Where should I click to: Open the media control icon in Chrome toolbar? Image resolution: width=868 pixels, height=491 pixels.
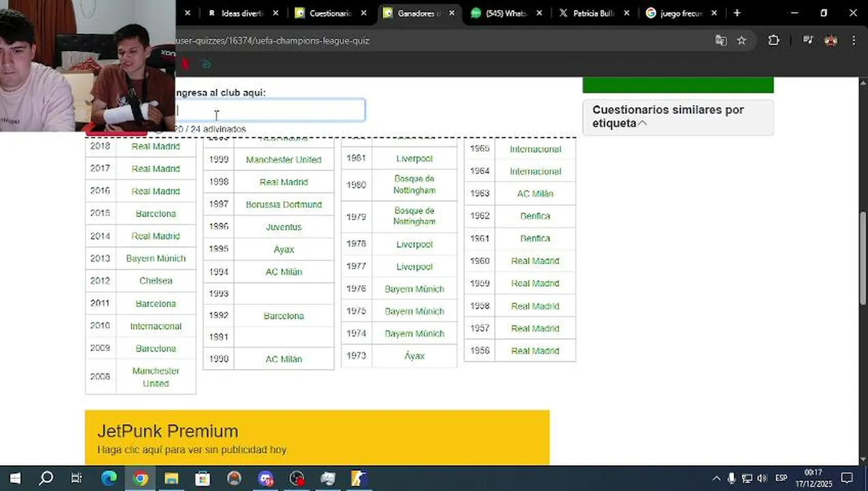[x=808, y=40]
